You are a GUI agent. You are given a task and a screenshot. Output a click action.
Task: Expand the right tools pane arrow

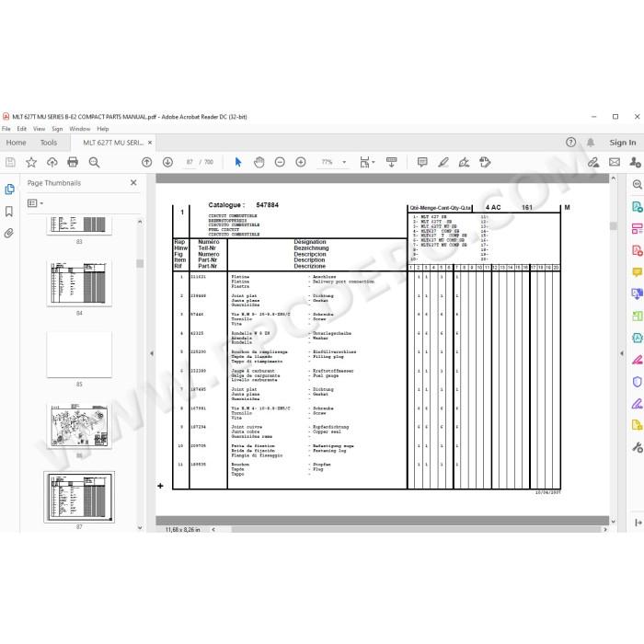click(621, 353)
